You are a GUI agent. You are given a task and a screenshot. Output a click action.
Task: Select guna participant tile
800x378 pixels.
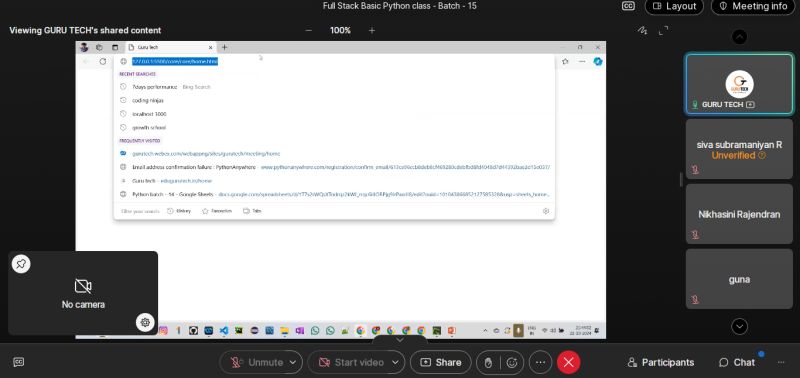click(x=739, y=279)
